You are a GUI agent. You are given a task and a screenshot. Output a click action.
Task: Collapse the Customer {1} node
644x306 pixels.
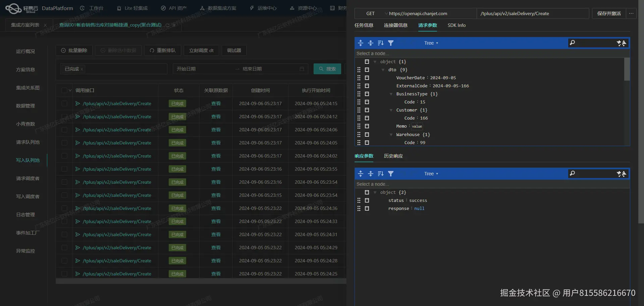391,110
